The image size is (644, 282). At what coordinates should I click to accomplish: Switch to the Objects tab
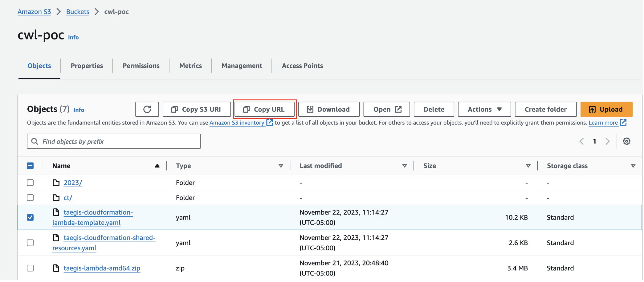(x=39, y=66)
